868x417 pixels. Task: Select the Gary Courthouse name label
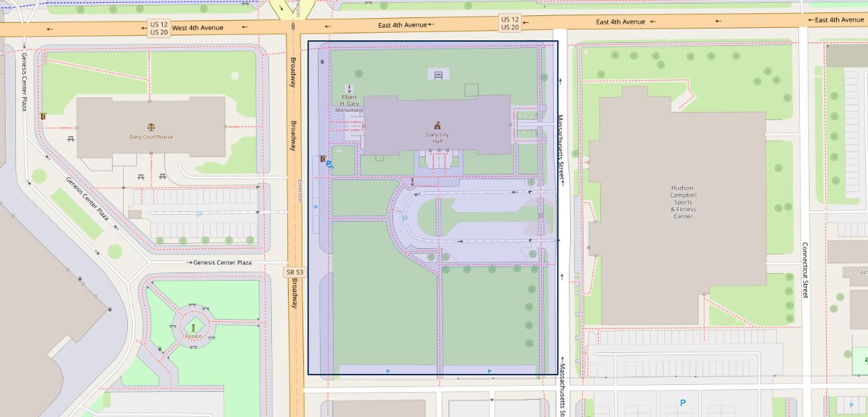point(151,137)
